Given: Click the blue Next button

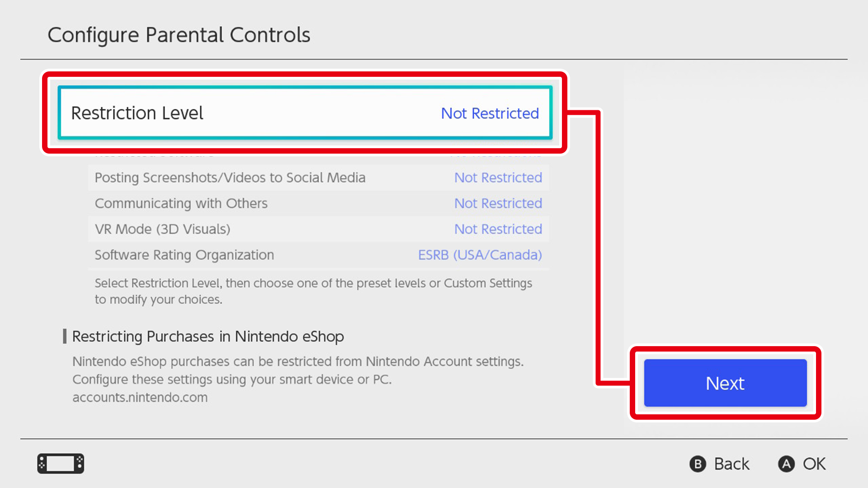Looking at the screenshot, I should [x=725, y=383].
